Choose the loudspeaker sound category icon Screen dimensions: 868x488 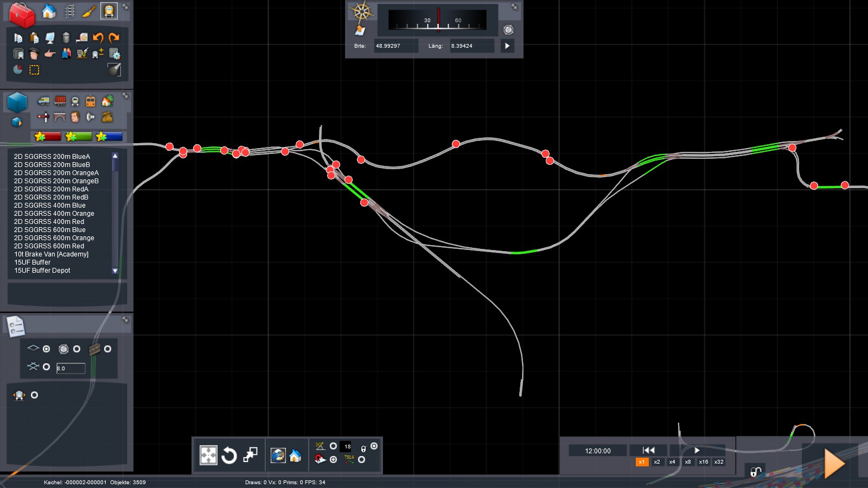coord(91,117)
